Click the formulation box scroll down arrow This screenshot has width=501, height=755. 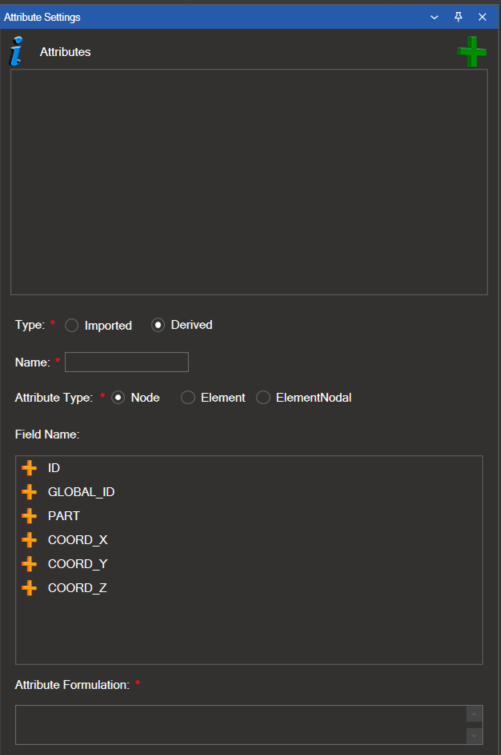(x=475, y=736)
